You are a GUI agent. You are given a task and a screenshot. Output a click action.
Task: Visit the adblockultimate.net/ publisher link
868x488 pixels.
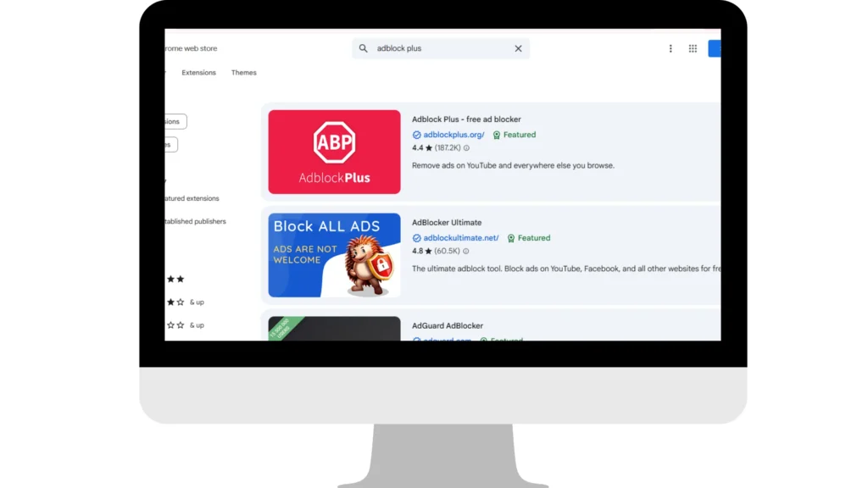pos(461,238)
